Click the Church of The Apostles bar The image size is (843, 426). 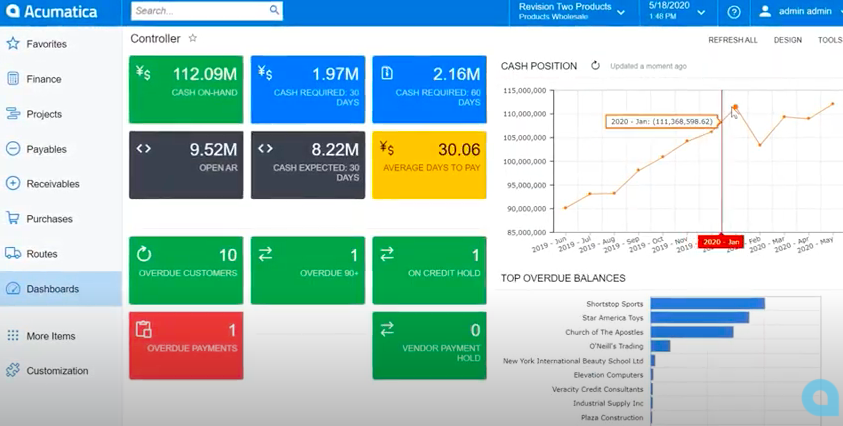pyautogui.click(x=692, y=332)
